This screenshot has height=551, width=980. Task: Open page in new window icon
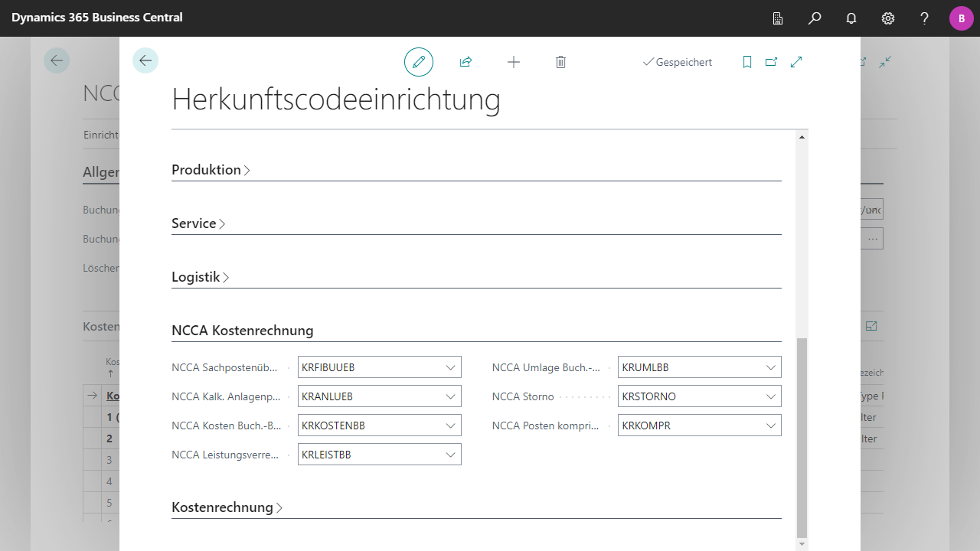click(x=771, y=62)
